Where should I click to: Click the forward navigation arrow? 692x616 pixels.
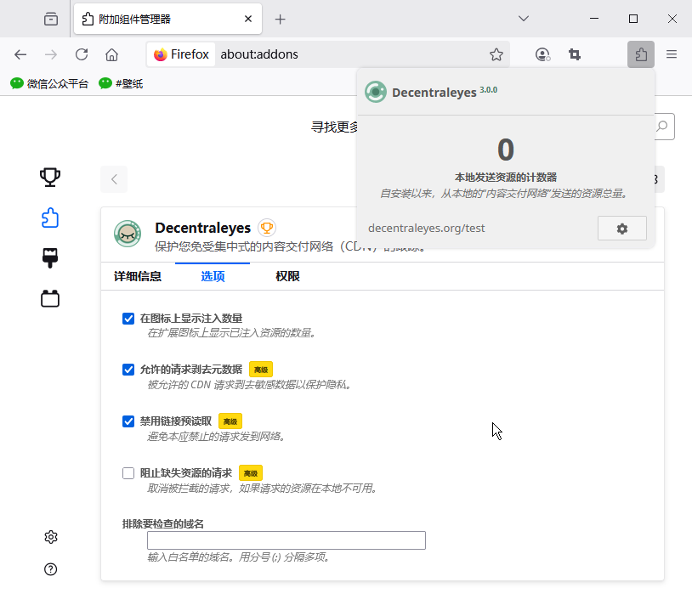point(51,54)
